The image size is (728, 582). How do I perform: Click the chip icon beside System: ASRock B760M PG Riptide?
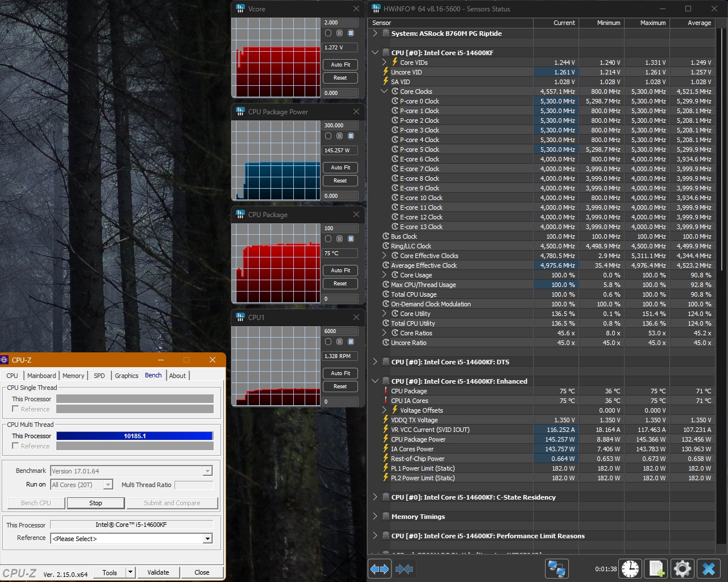tap(385, 34)
